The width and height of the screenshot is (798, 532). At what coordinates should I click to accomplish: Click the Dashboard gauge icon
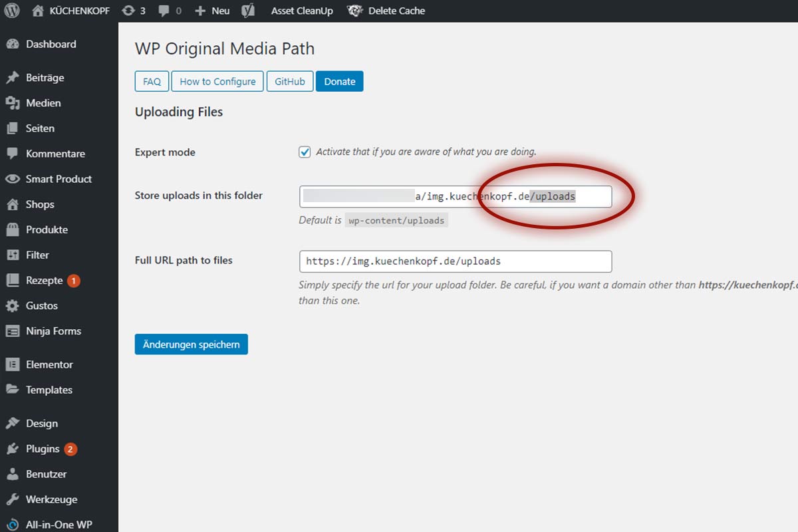12,44
